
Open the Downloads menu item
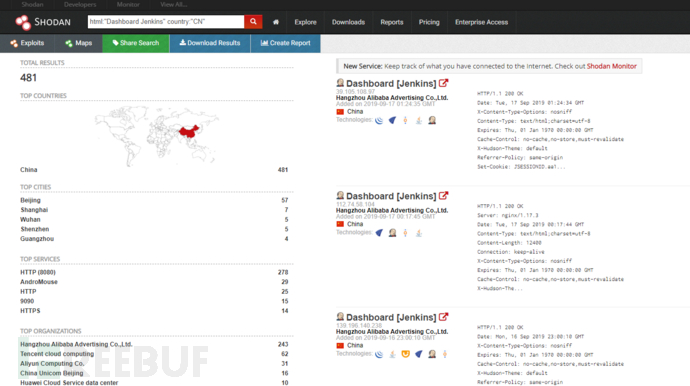pos(348,22)
